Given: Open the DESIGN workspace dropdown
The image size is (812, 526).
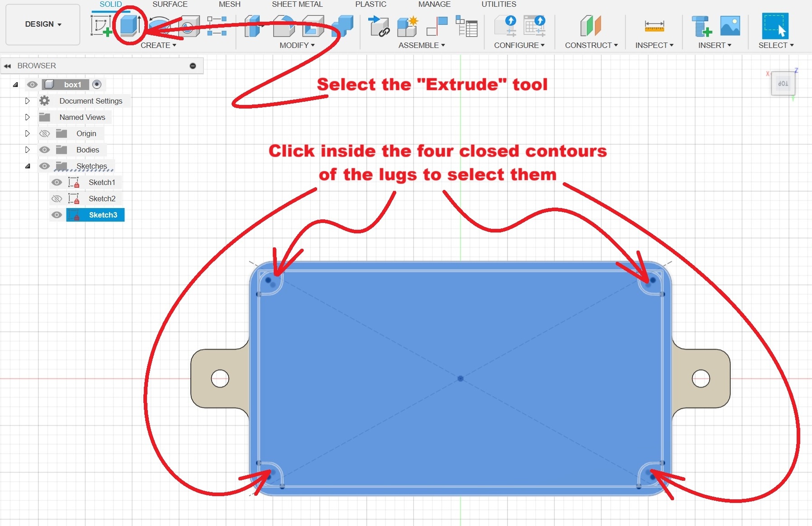Looking at the screenshot, I should tap(43, 24).
